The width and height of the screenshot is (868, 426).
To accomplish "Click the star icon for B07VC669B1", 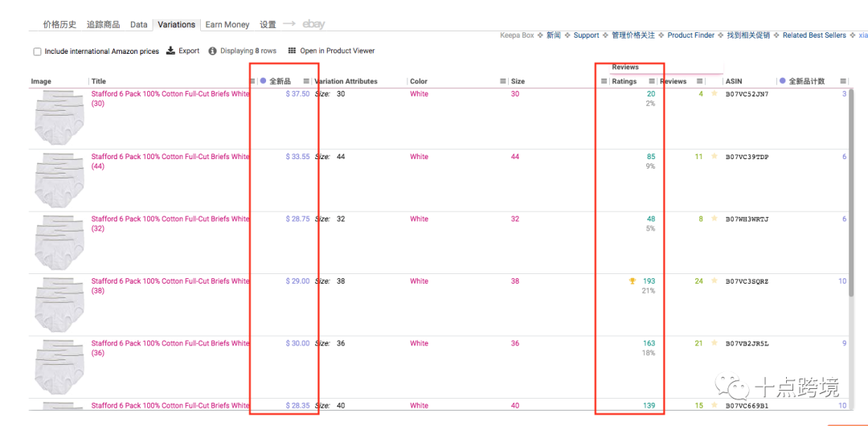I will click(714, 405).
